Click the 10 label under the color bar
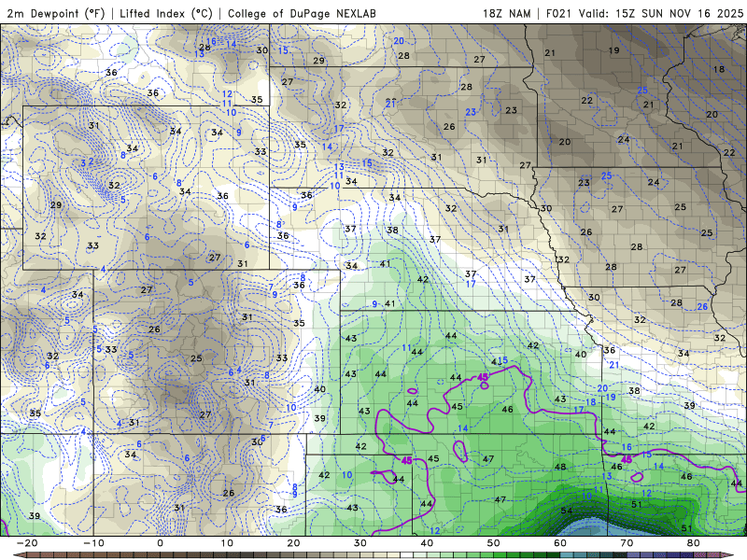The image size is (747, 560). pos(227,543)
